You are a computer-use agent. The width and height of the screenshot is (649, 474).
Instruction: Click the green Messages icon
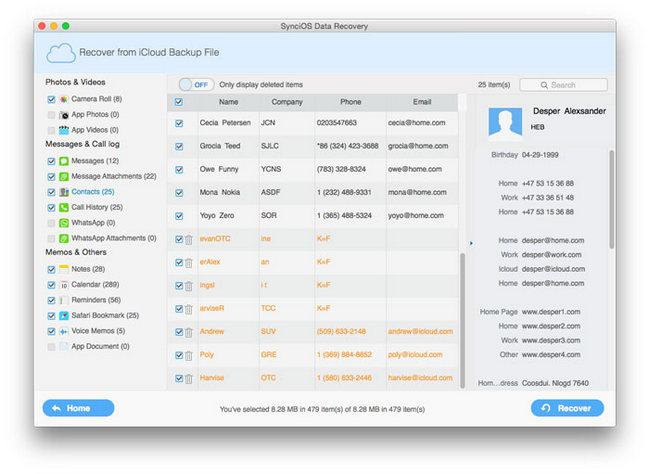[x=64, y=161]
